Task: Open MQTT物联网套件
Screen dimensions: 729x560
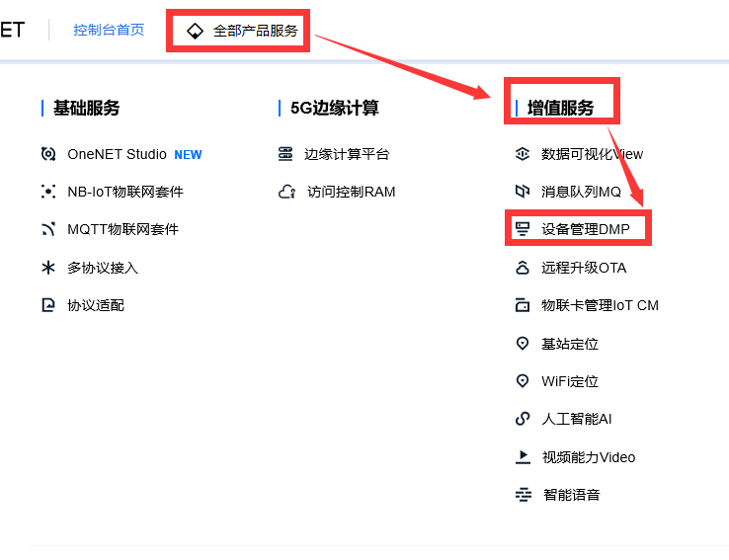Action: tap(123, 229)
